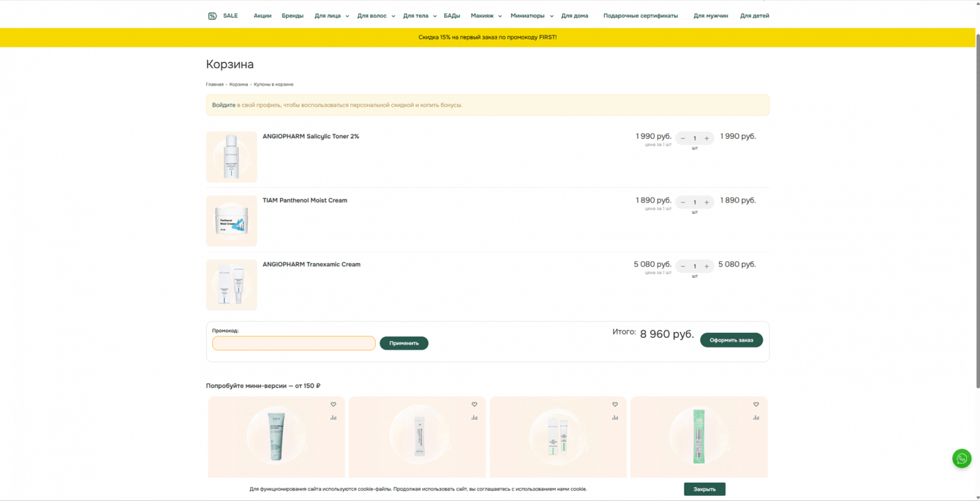980x501 pixels.
Task: Open the Для лица category
Action: point(328,15)
